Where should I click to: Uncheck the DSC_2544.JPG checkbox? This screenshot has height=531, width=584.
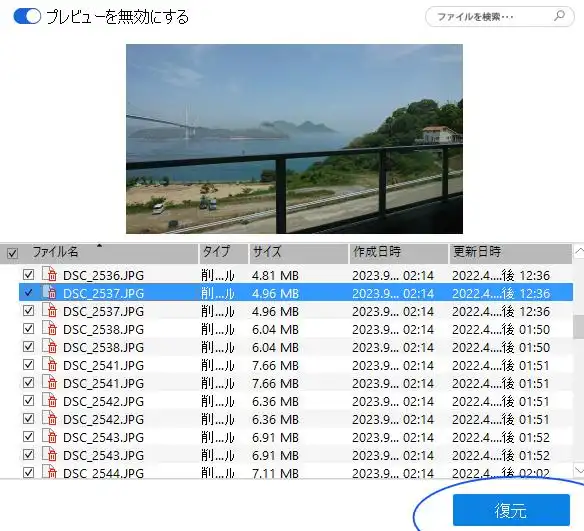28,472
